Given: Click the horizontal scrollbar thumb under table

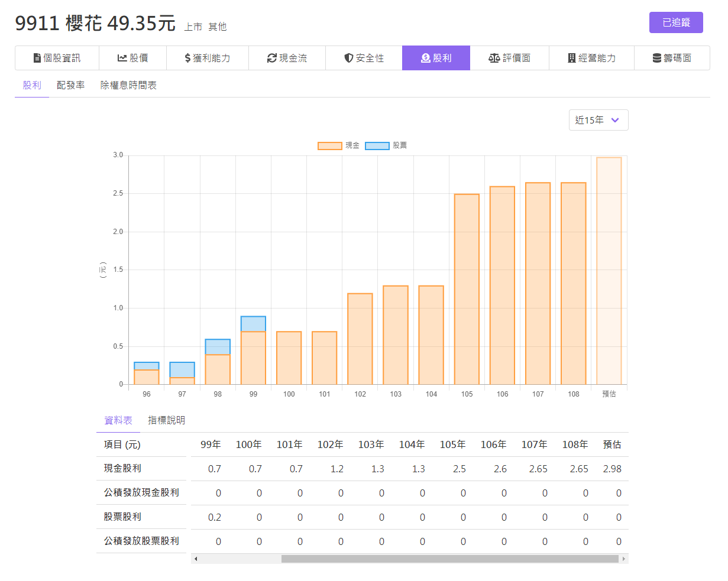Looking at the screenshot, I should (449, 559).
